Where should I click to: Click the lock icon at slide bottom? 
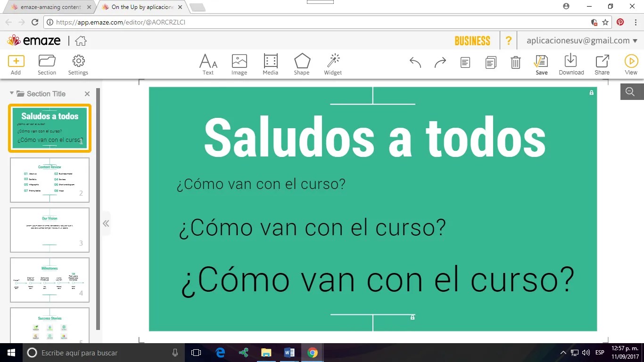point(413,317)
